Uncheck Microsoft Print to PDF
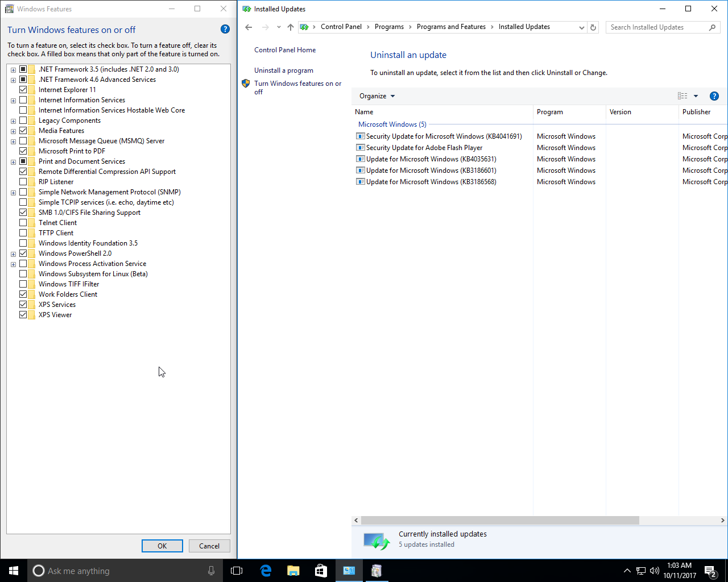728x582 pixels. tap(23, 151)
